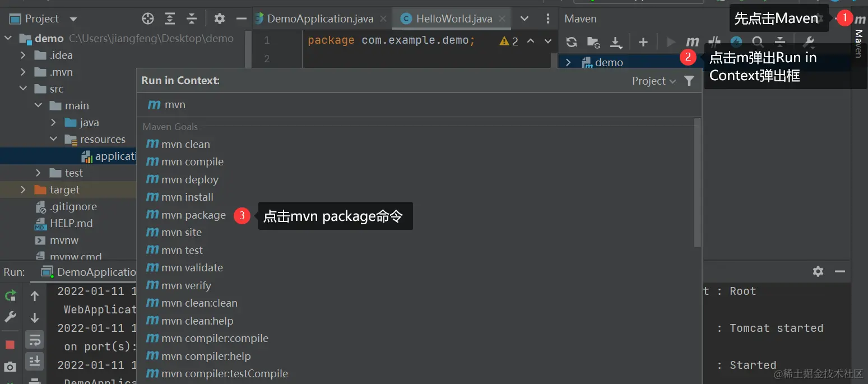
Task: Toggle scroll to end in Run console
Action: click(x=35, y=362)
